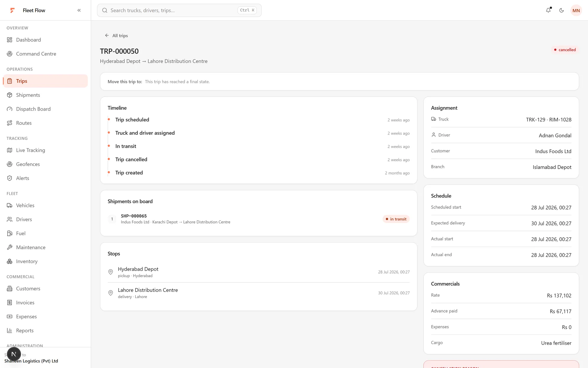The image size is (588, 368).
Task: Click the Lahore Distribution Centre stop pin icon
Action: coord(111,293)
